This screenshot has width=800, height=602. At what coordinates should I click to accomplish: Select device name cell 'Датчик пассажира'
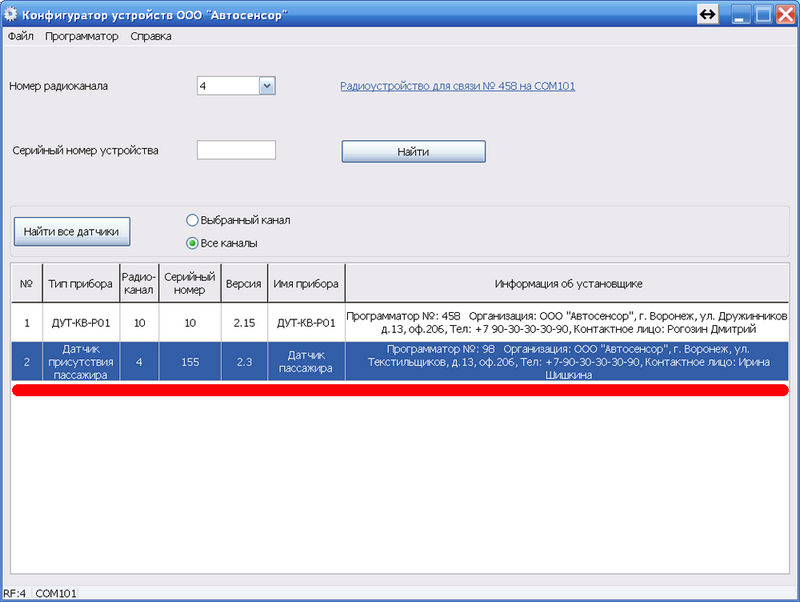306,362
